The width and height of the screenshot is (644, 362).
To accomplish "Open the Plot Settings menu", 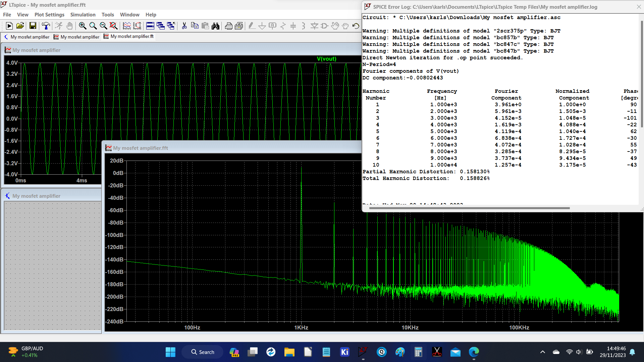I will [x=49, y=15].
